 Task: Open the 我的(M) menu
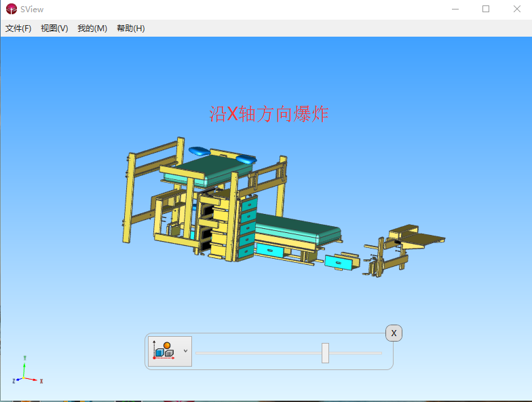click(92, 29)
